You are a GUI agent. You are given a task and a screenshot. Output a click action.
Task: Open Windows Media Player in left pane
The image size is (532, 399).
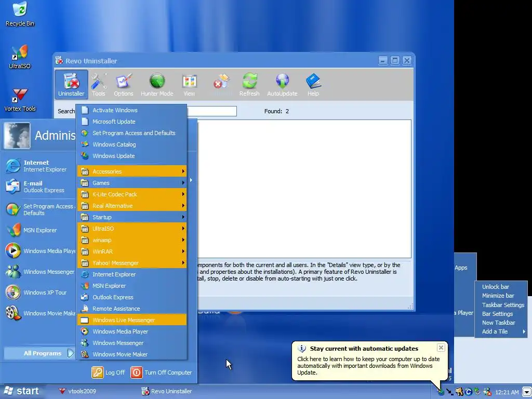40,251
